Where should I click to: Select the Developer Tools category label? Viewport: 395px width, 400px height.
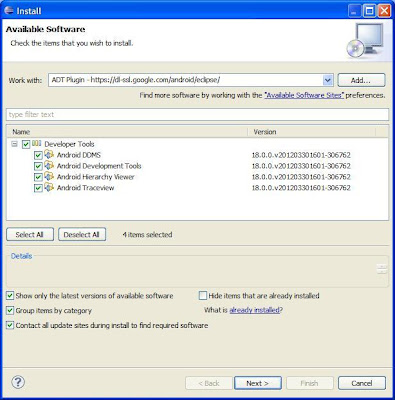(69, 144)
